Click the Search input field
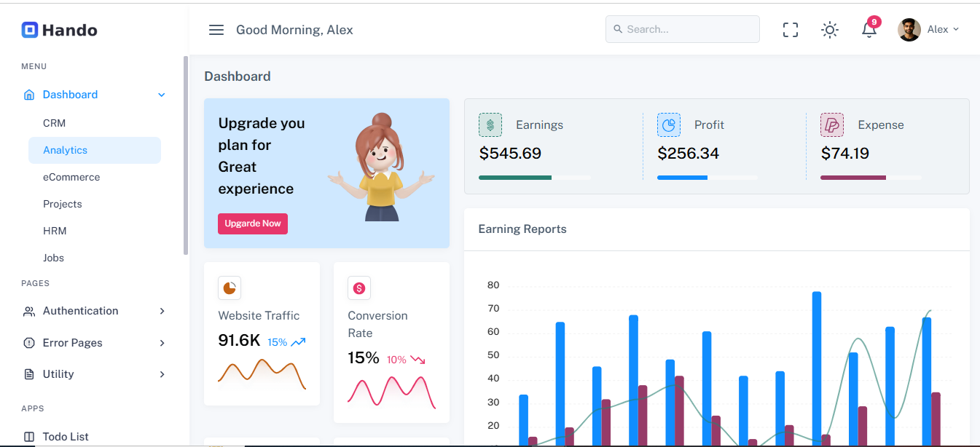The image size is (980, 447). (683, 30)
